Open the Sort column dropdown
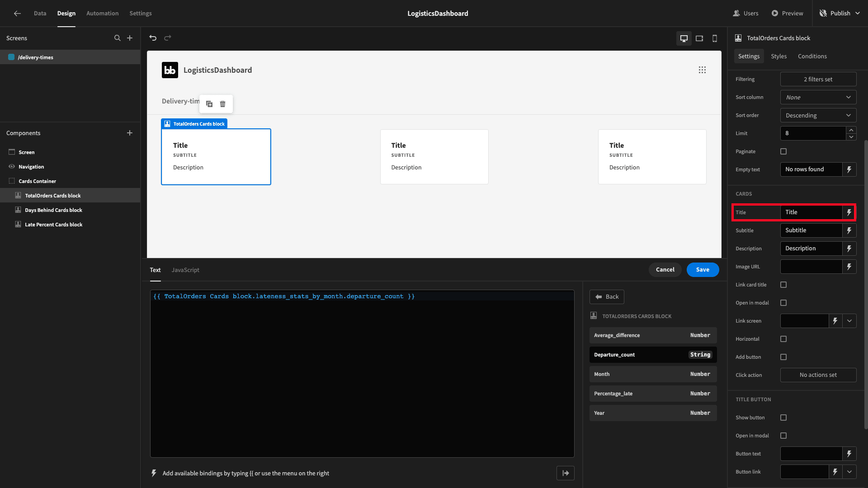Screen dimensions: 868x488 point(818,97)
